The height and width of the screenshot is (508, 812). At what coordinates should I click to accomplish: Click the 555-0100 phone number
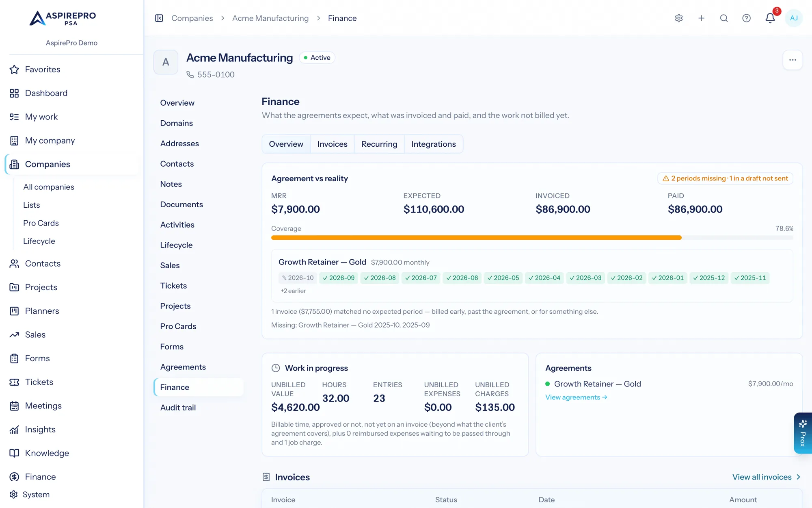coord(216,75)
